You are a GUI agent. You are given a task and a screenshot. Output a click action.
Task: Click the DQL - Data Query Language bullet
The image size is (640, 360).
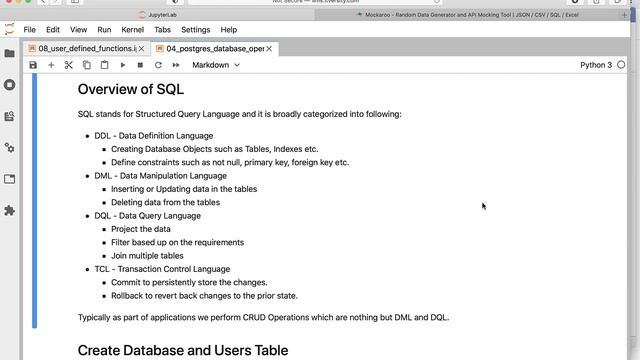147,216
